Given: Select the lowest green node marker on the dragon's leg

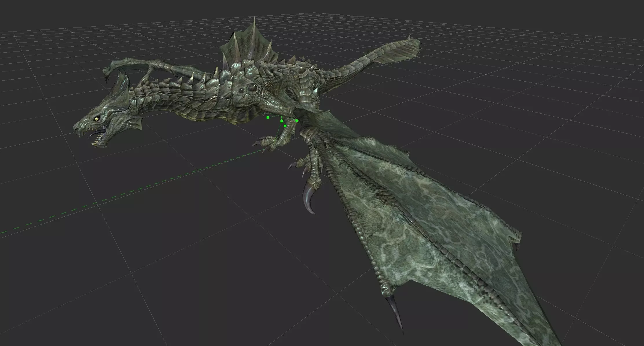Looking at the screenshot, I should coord(285,126).
